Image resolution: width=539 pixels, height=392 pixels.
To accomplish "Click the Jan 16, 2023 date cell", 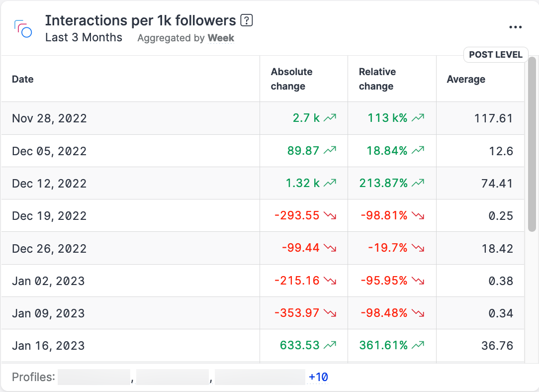I will pos(48,346).
